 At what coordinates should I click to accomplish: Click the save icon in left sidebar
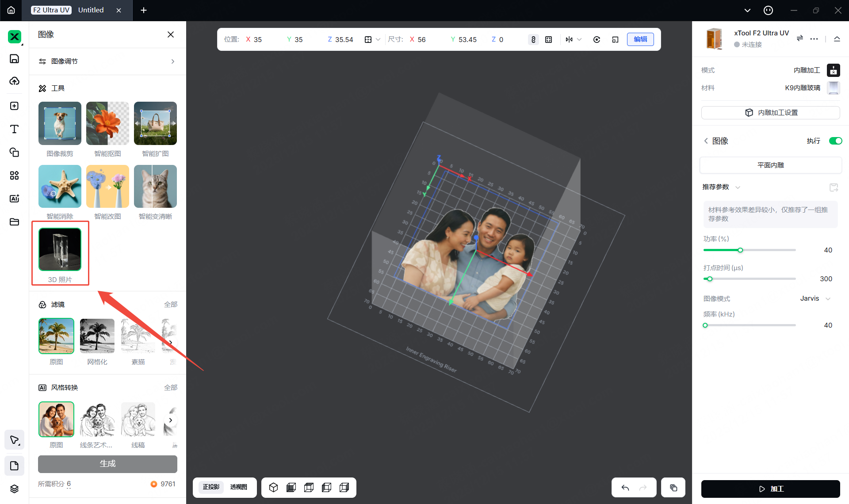tap(14, 59)
